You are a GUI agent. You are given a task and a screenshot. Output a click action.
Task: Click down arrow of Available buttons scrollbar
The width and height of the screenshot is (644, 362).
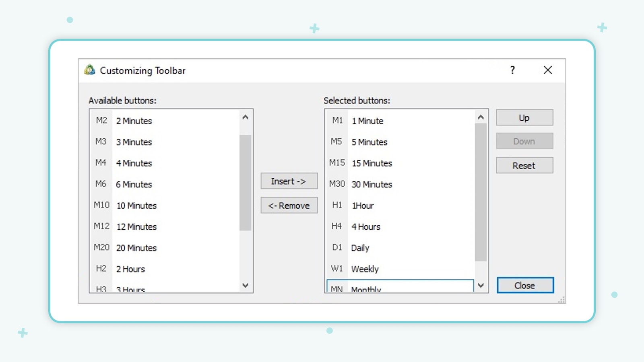(x=246, y=285)
